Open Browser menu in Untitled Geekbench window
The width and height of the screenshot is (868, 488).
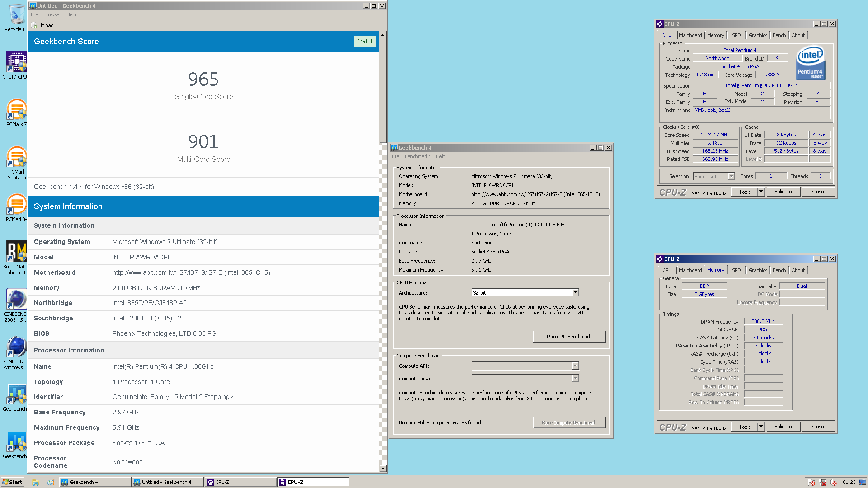point(52,14)
